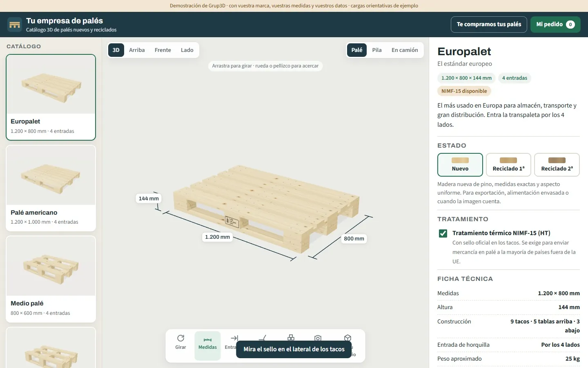Select the Nuevo state option
Screen dimensions: 588x368
click(x=460, y=165)
